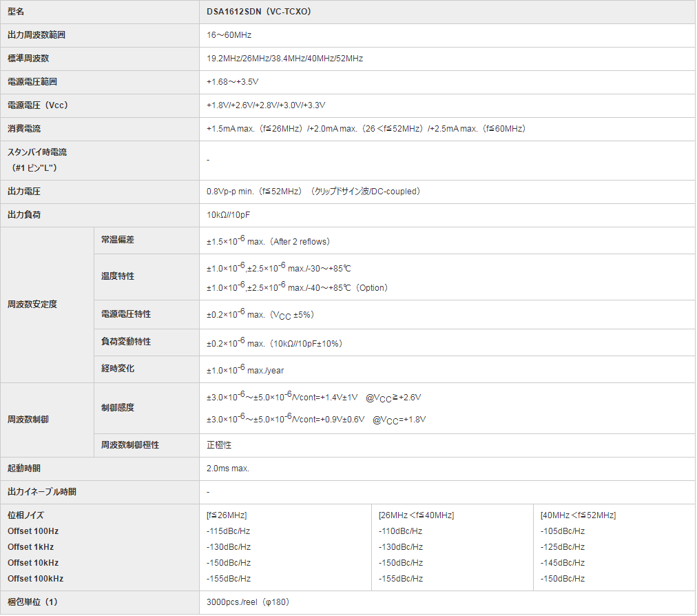Screen dimensions: 697x616
Task: Select the +1.68～+3.5V supply voltage range
Action: pos(233,82)
